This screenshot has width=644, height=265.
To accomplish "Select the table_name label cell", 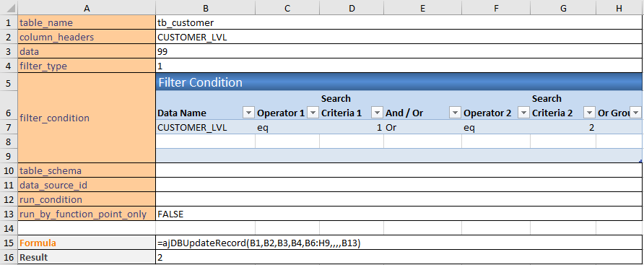I will coord(87,22).
